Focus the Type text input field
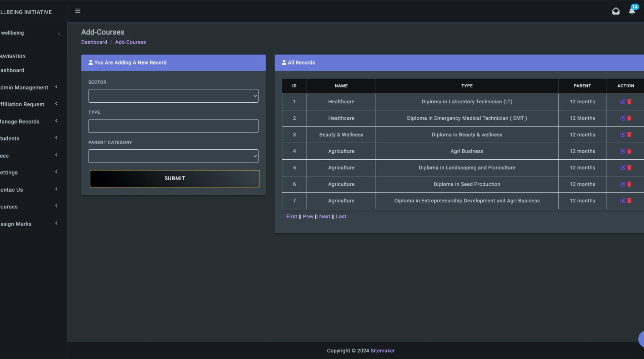Viewport: 644px width, 359px height. tap(173, 126)
